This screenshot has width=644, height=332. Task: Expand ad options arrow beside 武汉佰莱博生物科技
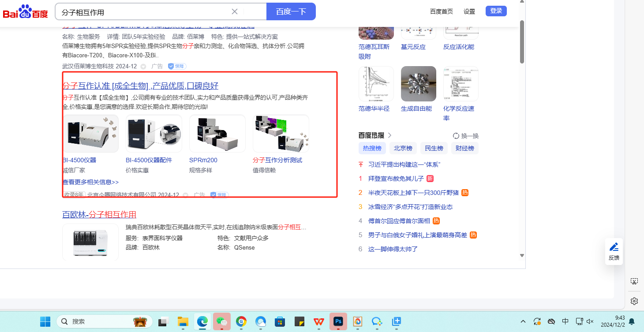click(143, 67)
